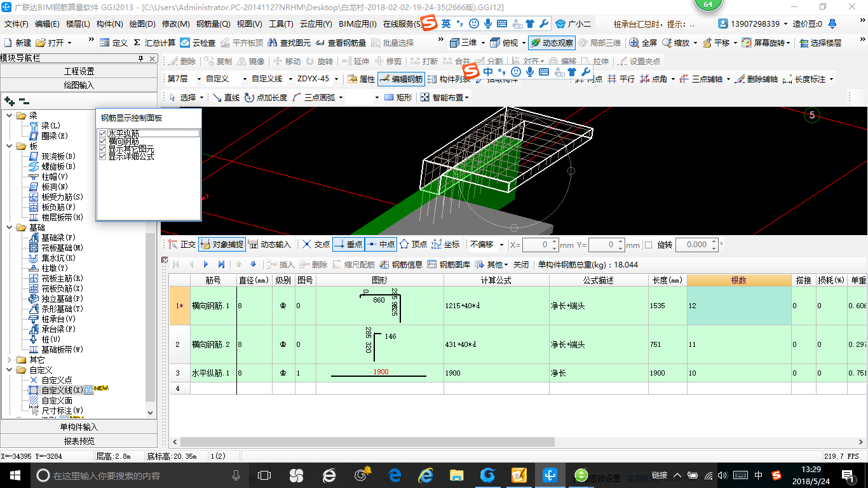Switch to 全屏 (full screen) view
Image resolution: width=868 pixels, height=488 pixels.
point(643,43)
